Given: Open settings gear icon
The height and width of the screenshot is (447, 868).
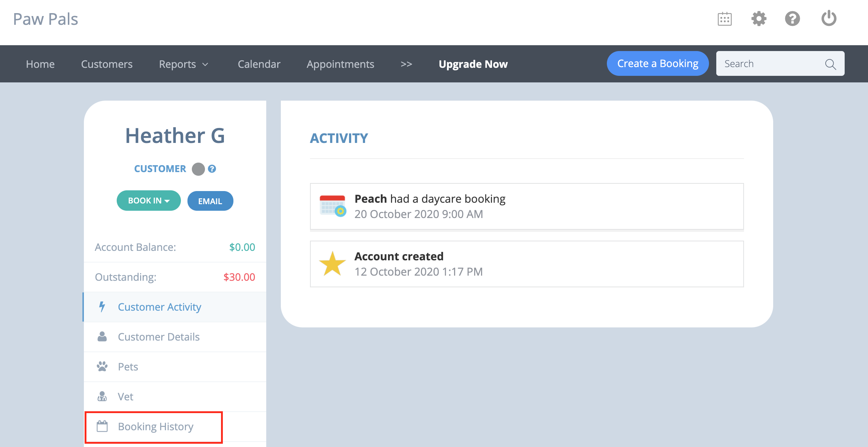Looking at the screenshot, I should pos(759,19).
